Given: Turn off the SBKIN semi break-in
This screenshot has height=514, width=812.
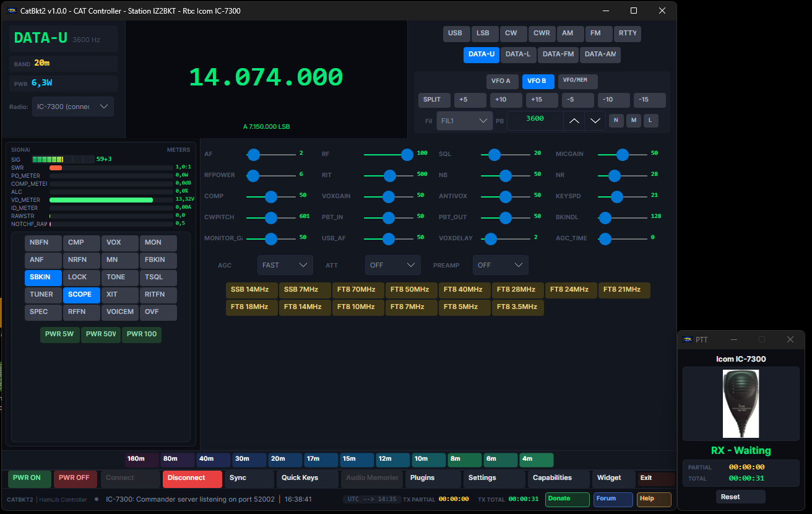Looking at the screenshot, I should pyautogui.click(x=43, y=277).
